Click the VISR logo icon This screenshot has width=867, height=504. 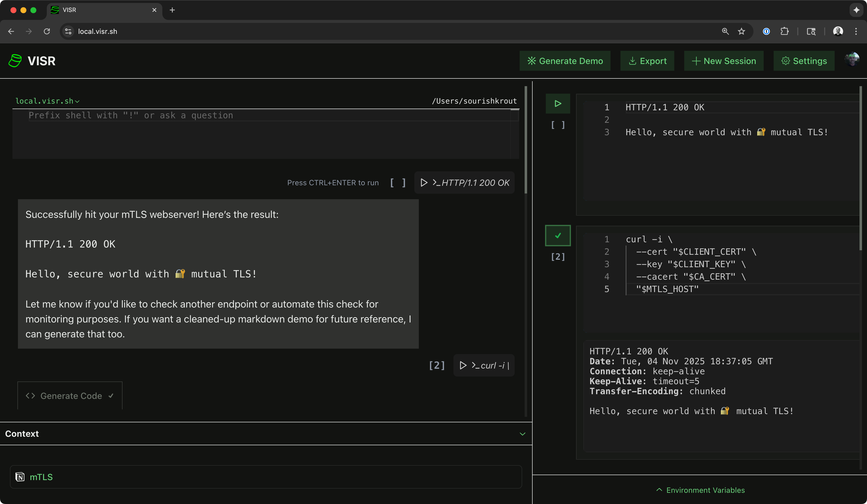[x=15, y=61]
